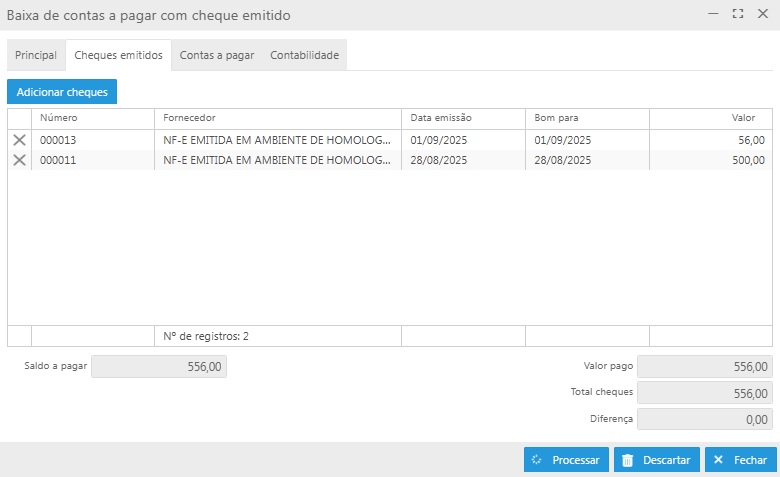Viewport: 780px width, 477px height.
Task: Click the Adicionar cheques button
Action: pyautogui.click(x=62, y=91)
